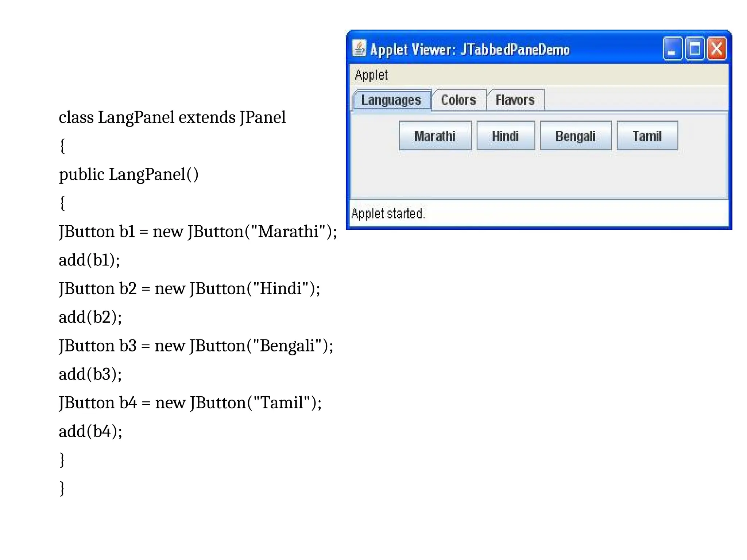Click the JButton b2 Hindi code line
The image size is (747, 560).
coord(190,289)
